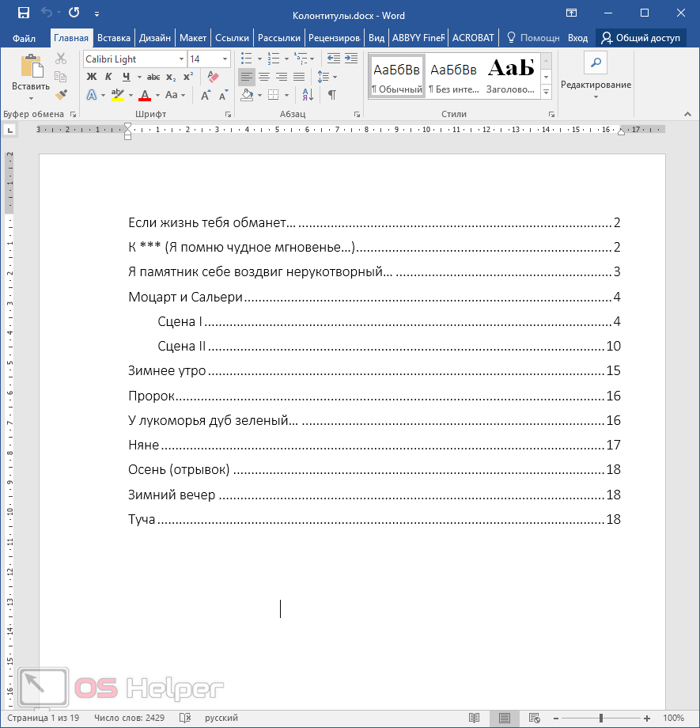Click the Общий доступ share button

click(641, 38)
